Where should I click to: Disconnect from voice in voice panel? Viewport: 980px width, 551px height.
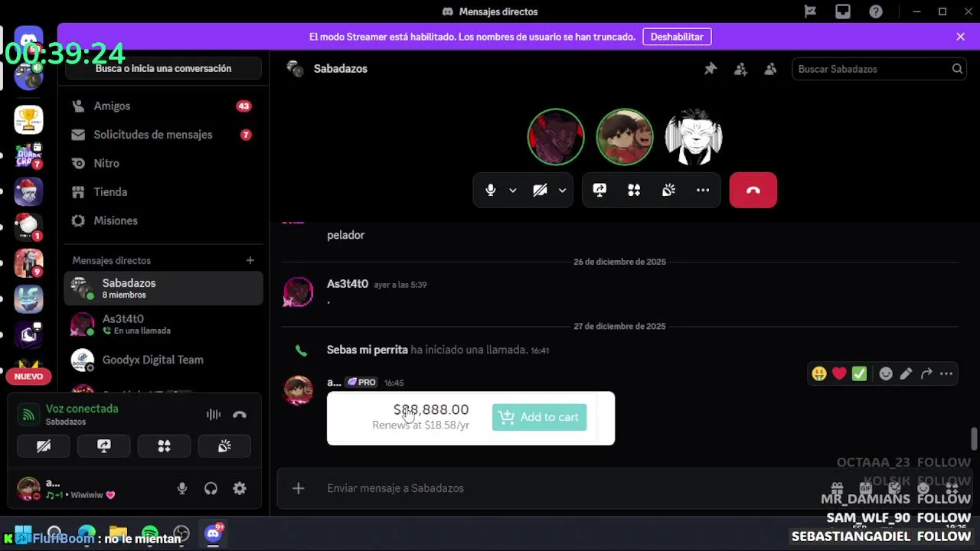(x=240, y=415)
